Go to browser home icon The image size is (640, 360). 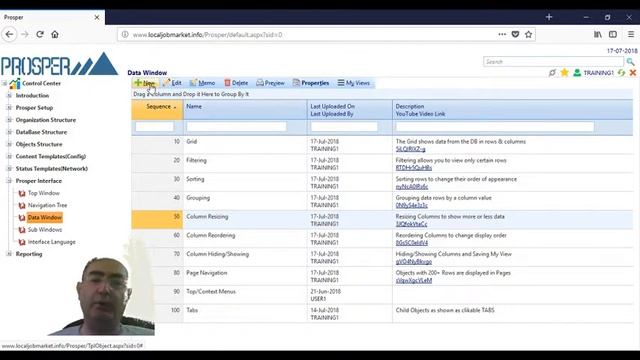55,35
